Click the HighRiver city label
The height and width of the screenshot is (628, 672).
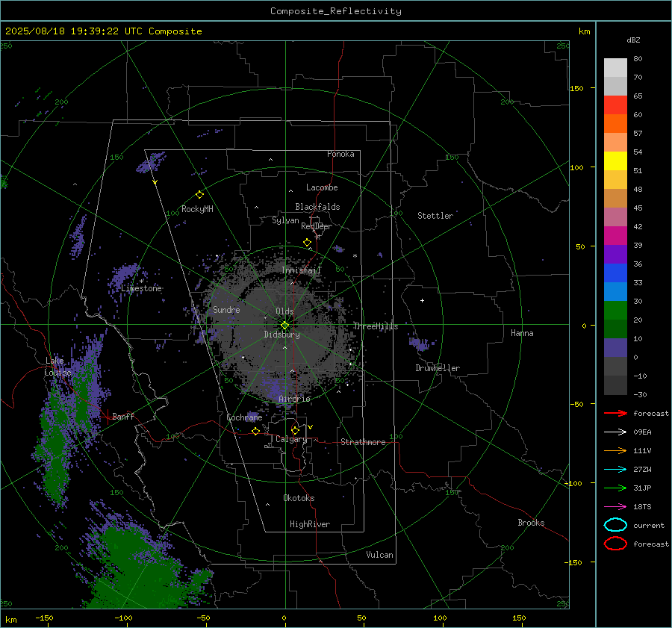pos(310,524)
